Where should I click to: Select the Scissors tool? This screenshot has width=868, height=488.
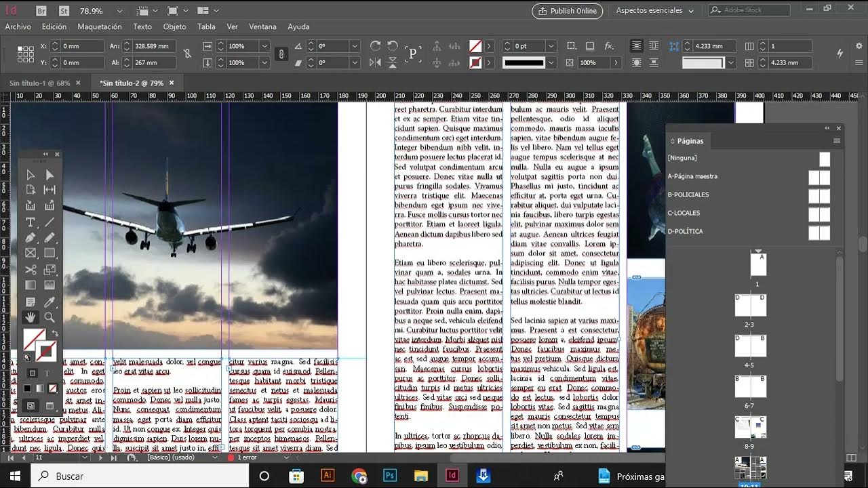pos(31,270)
